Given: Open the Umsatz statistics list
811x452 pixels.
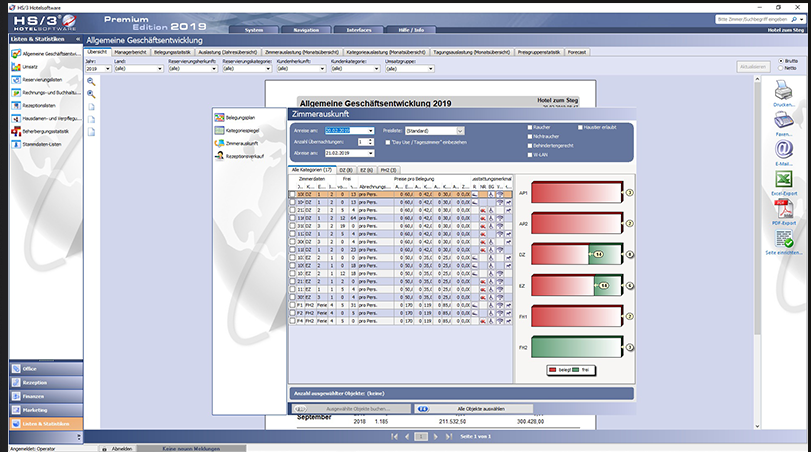Looking at the screenshot, I should point(25,67).
